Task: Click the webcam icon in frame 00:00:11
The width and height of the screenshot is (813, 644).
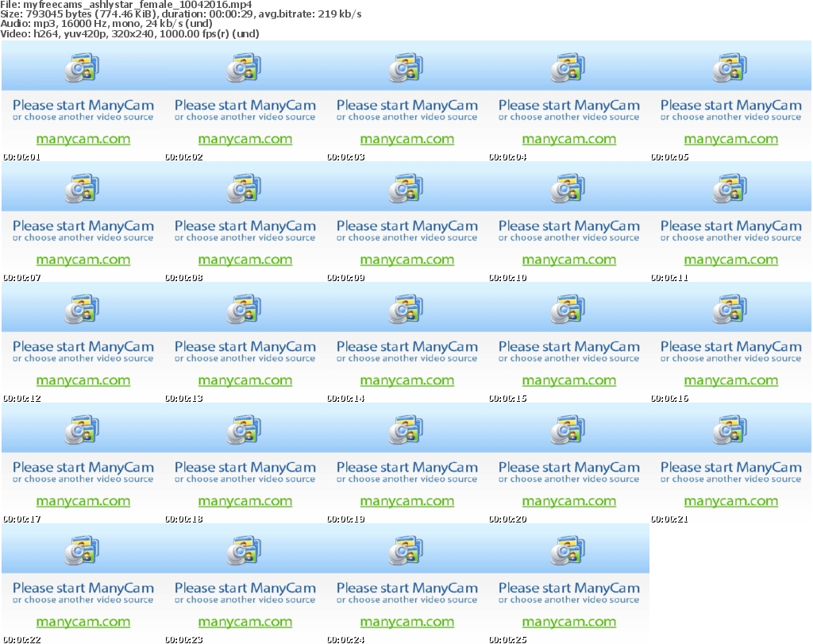Action: click(730, 188)
